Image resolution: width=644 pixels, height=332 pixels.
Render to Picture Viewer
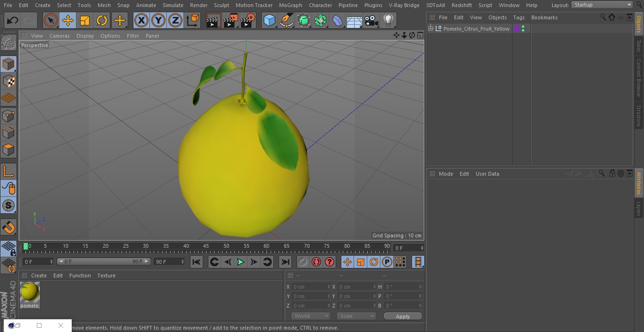pos(231,21)
